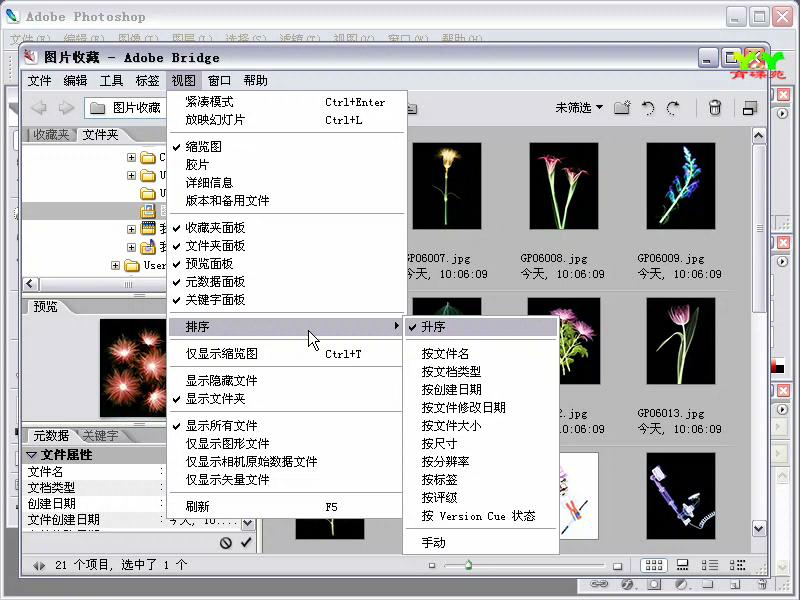The height and width of the screenshot is (600, 800).
Task: Expand the second folder tree node
Action: coord(131,176)
